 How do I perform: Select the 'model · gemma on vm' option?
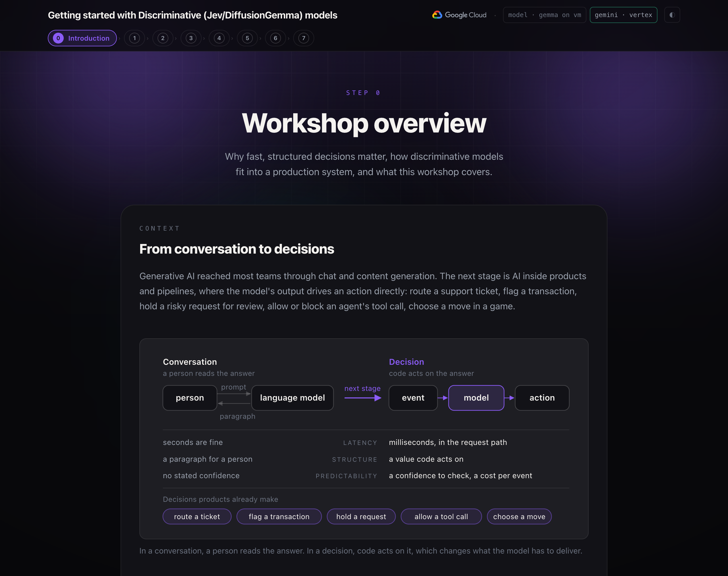click(x=545, y=15)
